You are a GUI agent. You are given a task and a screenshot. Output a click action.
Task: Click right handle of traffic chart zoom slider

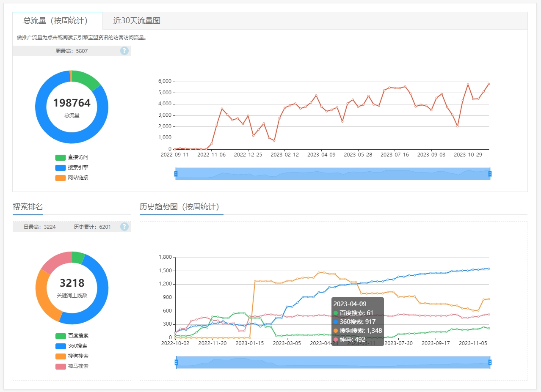point(490,173)
